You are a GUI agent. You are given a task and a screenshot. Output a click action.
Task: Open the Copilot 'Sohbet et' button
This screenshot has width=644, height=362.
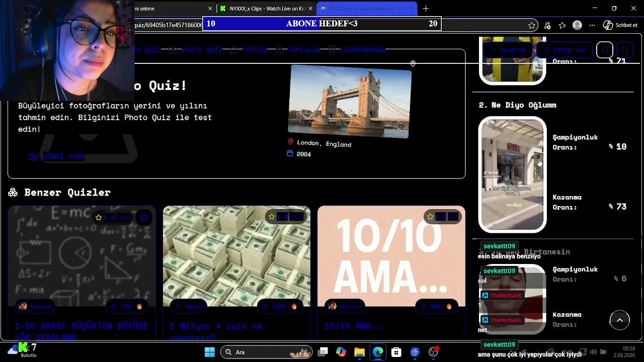(620, 25)
